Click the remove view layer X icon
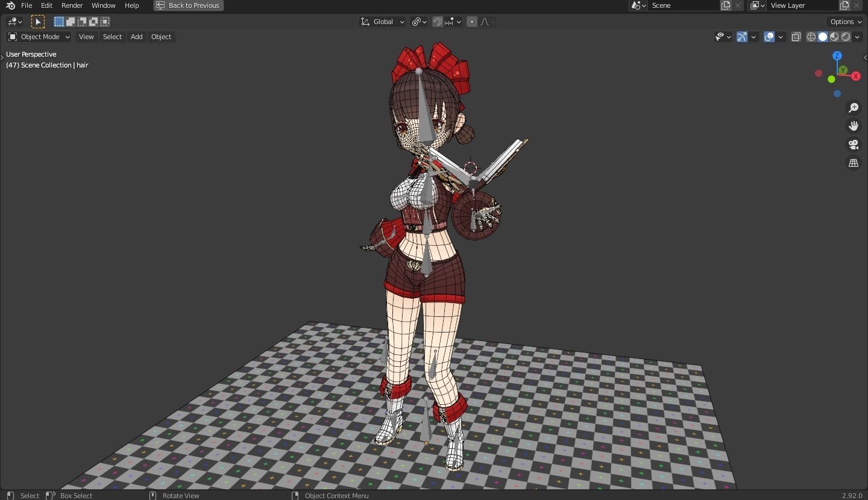This screenshot has width=868, height=500. pos(857,5)
